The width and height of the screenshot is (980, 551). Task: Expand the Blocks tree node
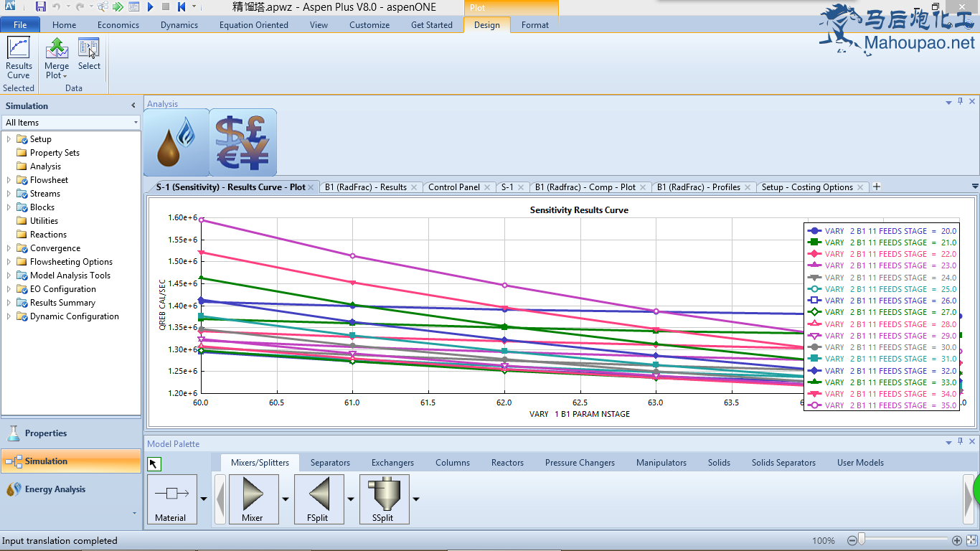pyautogui.click(x=9, y=207)
